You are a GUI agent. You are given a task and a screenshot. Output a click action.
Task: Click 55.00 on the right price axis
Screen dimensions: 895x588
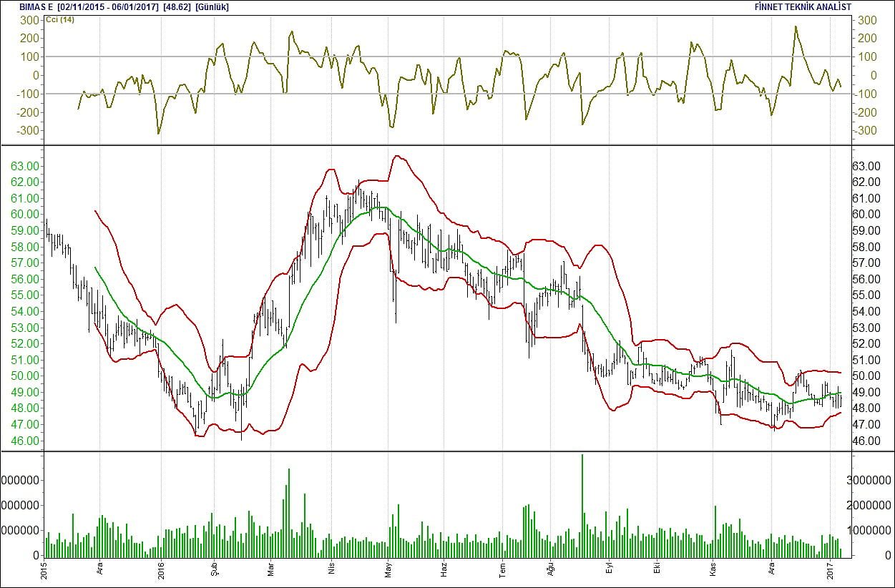pos(866,295)
